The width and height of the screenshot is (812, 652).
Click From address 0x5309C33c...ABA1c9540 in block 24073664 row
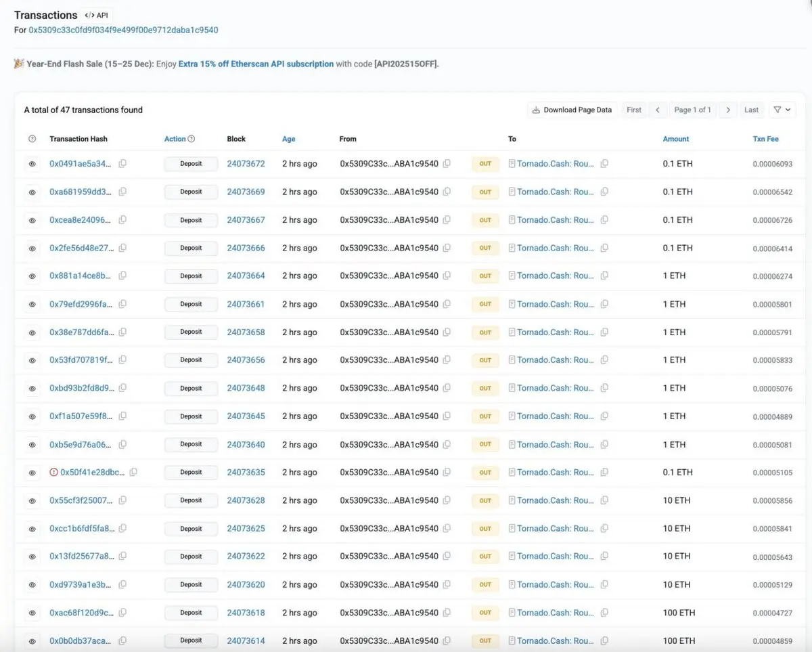[389, 276]
